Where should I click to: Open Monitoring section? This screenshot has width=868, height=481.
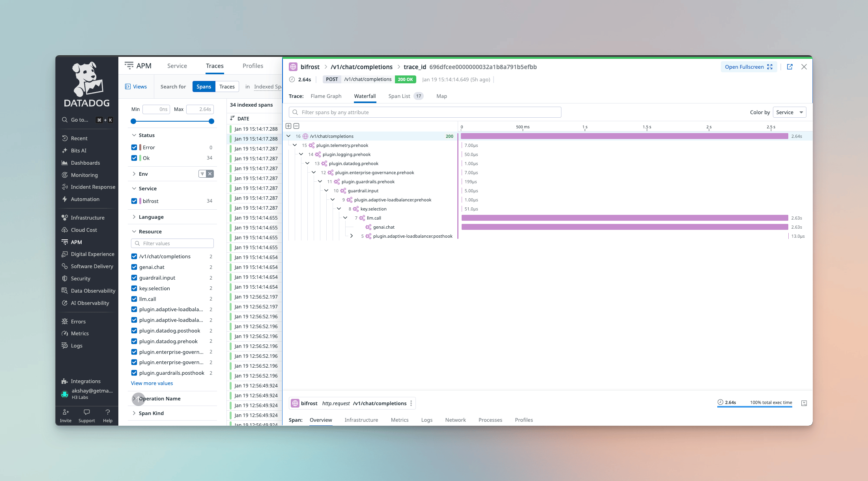click(84, 175)
